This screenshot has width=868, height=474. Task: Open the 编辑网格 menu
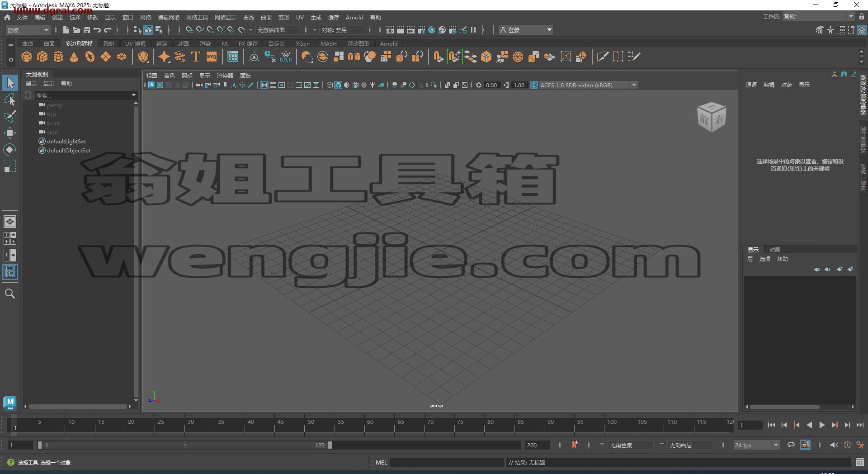(168, 17)
